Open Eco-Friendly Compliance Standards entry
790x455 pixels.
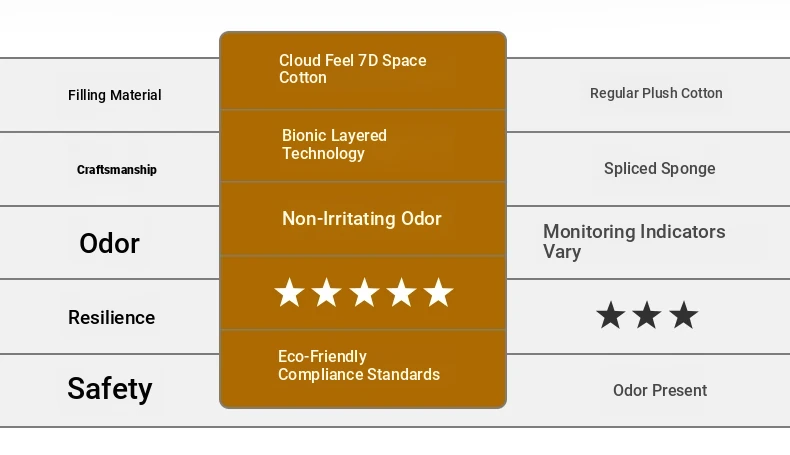tap(359, 365)
